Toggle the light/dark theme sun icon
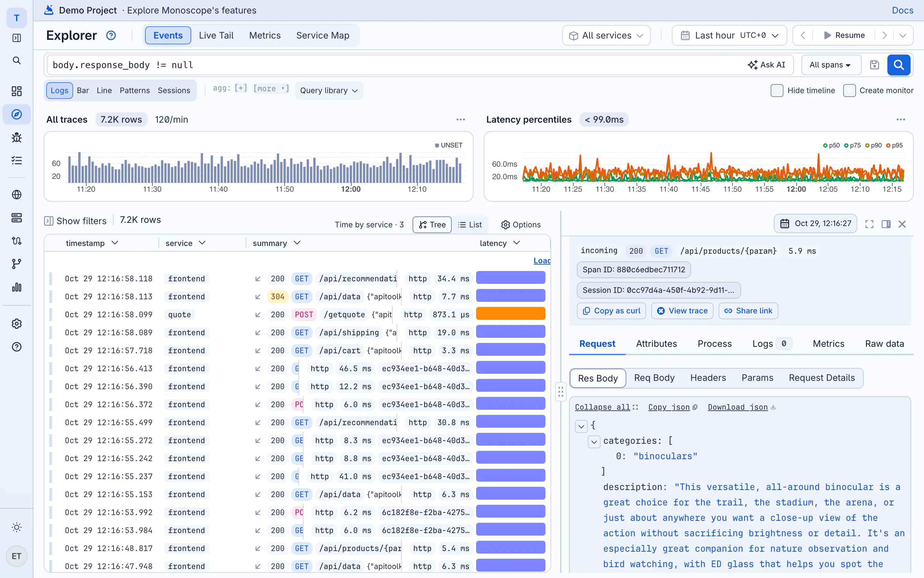 16,528
